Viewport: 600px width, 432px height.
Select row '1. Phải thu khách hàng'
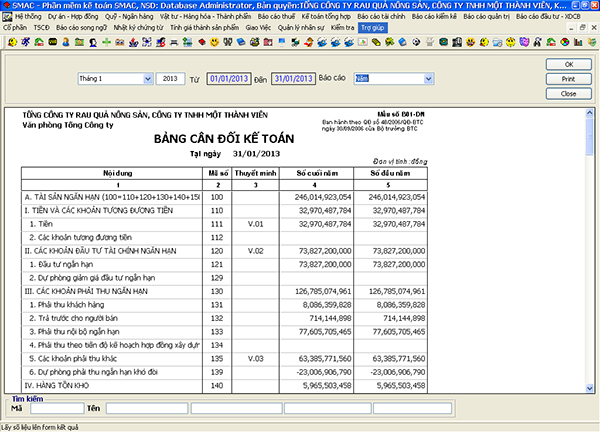[x=224, y=305]
